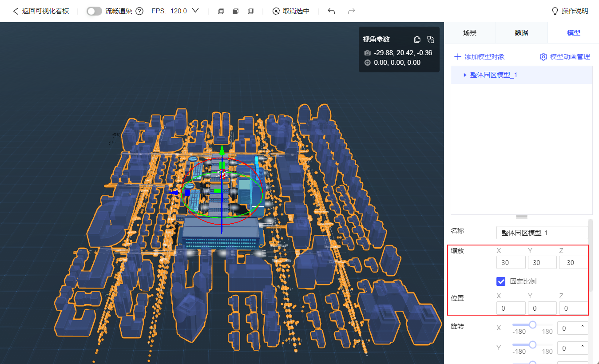Click the 旋转 X degree input field

point(572,328)
